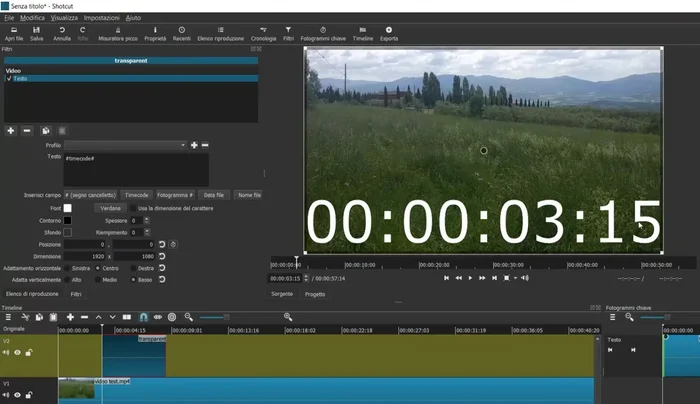Toggle timeline snapping magnet icon
Screen dimensions: 700x404
(x=143, y=317)
